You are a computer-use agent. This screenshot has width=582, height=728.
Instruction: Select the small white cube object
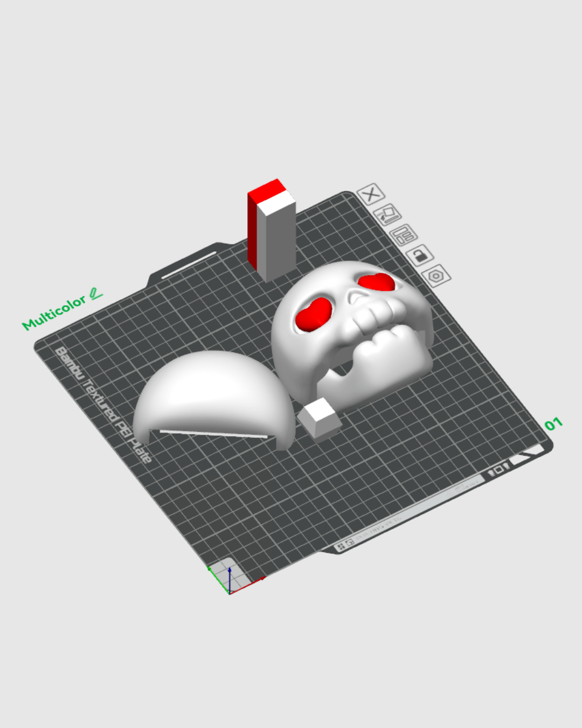(x=320, y=417)
